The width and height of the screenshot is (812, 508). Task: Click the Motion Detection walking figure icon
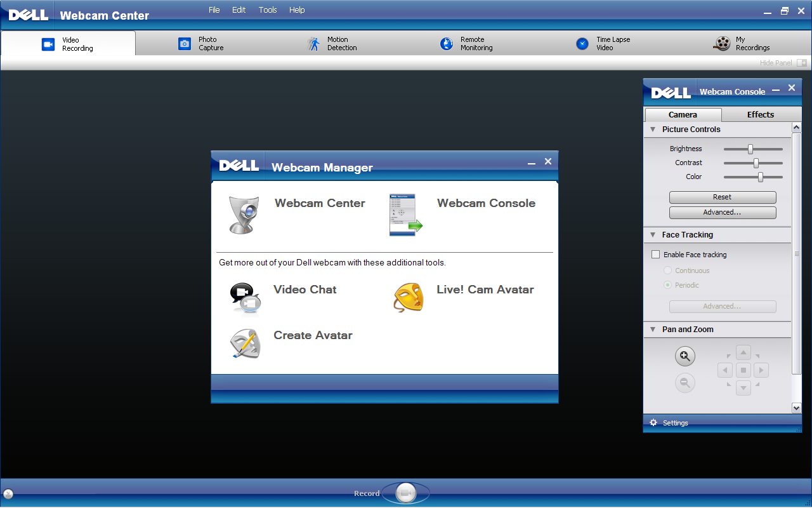pos(313,44)
